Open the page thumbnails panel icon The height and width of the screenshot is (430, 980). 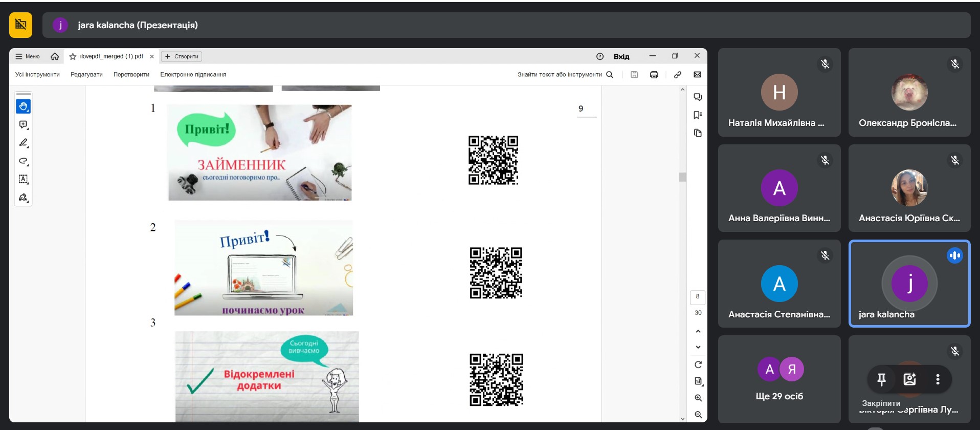point(698,133)
